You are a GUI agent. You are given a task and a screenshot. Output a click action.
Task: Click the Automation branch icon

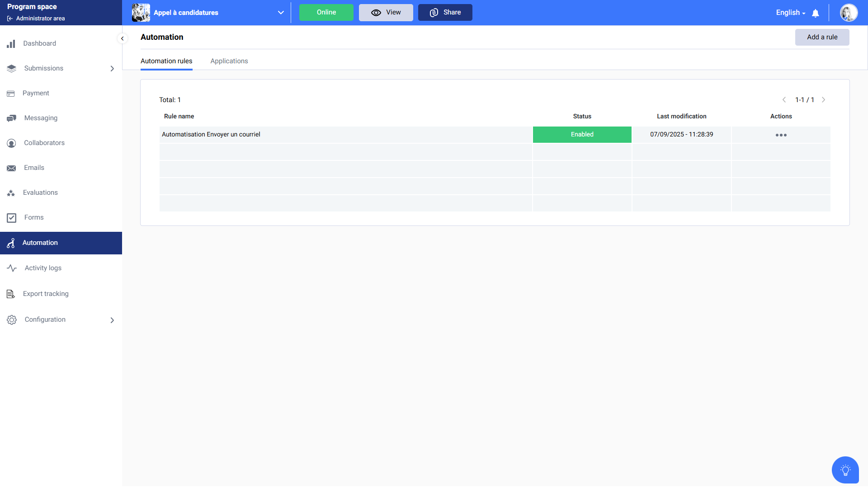click(11, 243)
